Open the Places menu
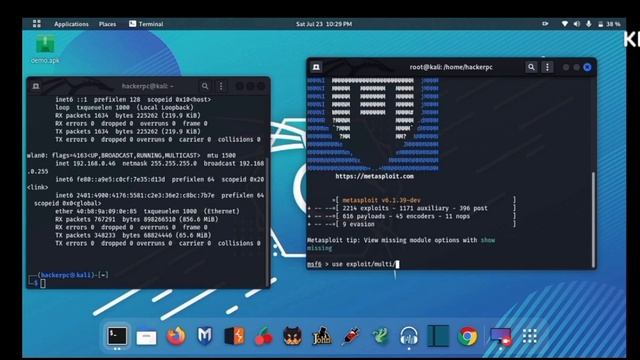 (107, 24)
